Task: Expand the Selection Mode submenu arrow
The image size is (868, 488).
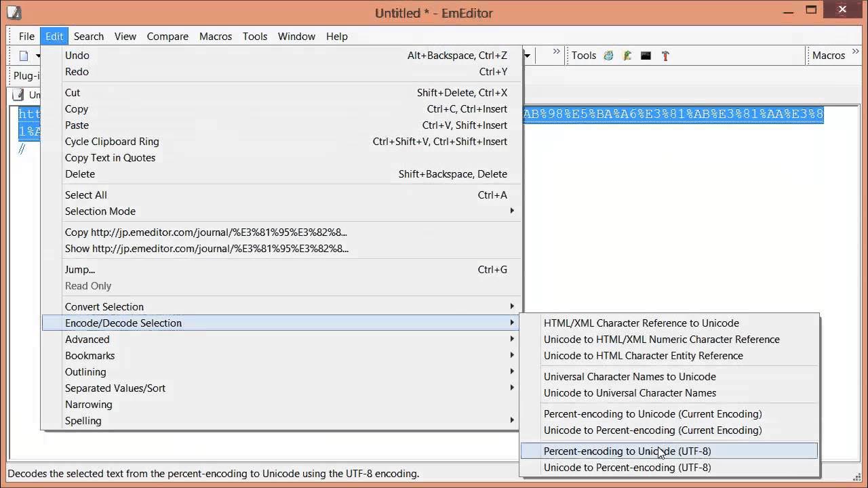Action: tap(512, 211)
